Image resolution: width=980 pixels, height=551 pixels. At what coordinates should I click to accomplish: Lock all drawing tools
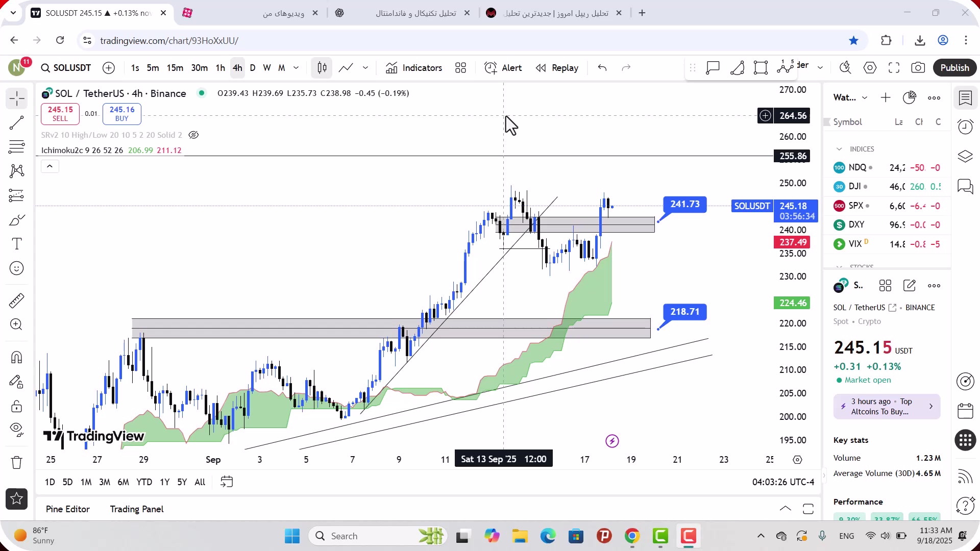coord(17,406)
